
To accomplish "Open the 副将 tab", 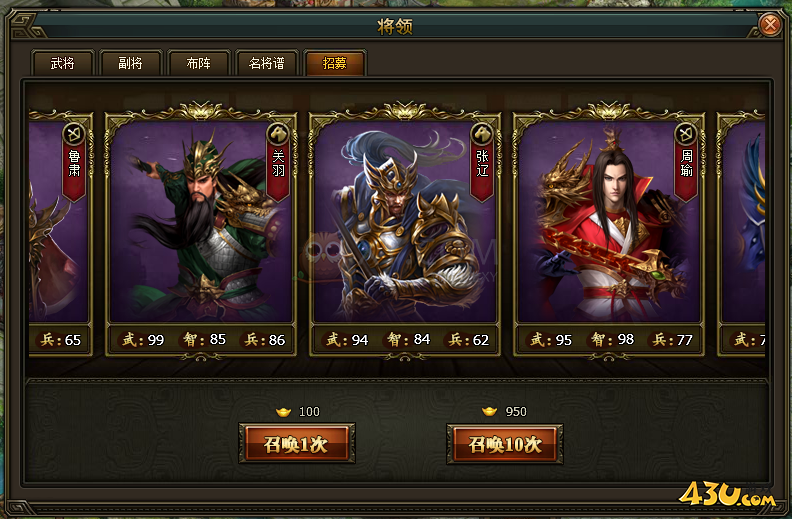I will pos(130,63).
